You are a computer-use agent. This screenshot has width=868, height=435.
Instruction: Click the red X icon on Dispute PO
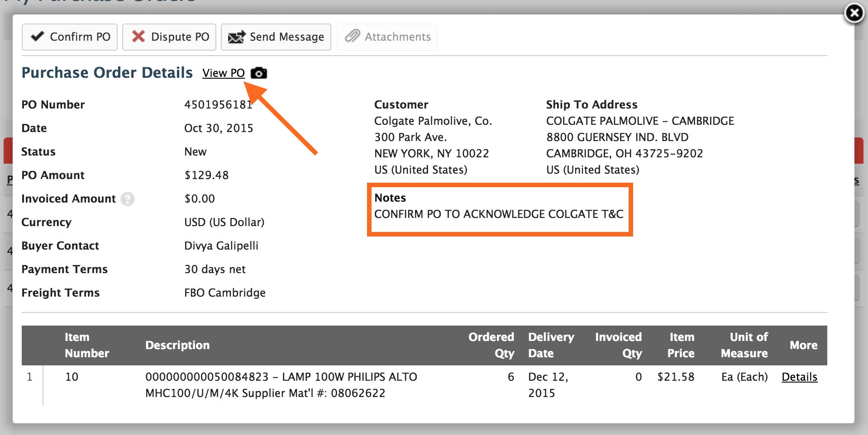point(138,36)
